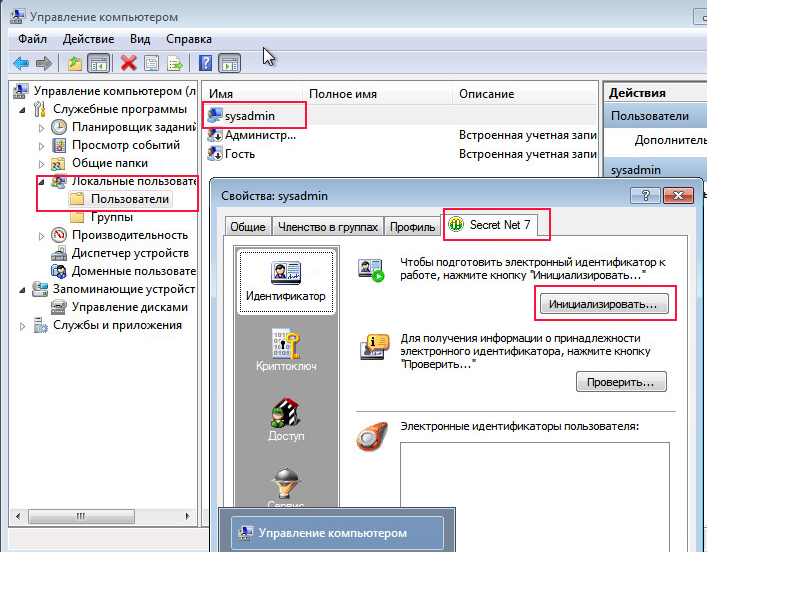
Task: Expand the Просмотр событий node
Action: (x=41, y=146)
